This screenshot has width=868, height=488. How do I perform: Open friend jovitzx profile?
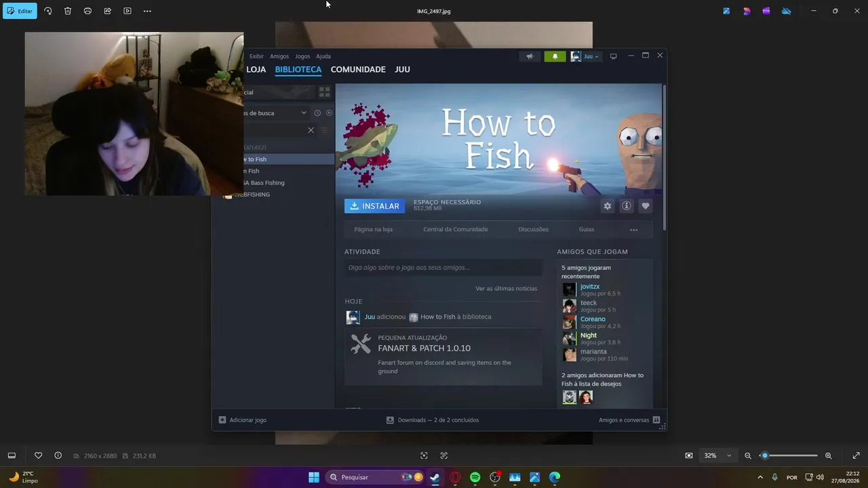(x=590, y=287)
